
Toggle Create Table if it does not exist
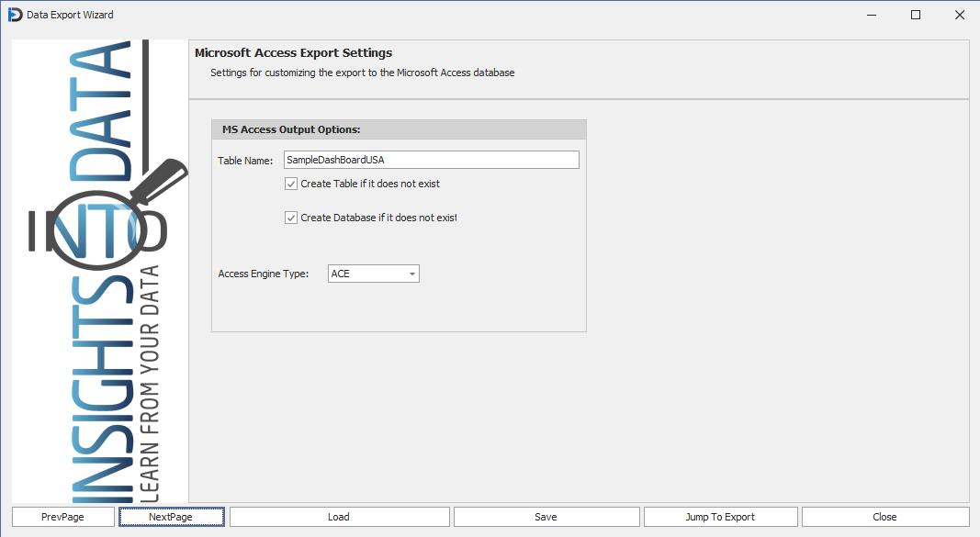click(x=291, y=184)
